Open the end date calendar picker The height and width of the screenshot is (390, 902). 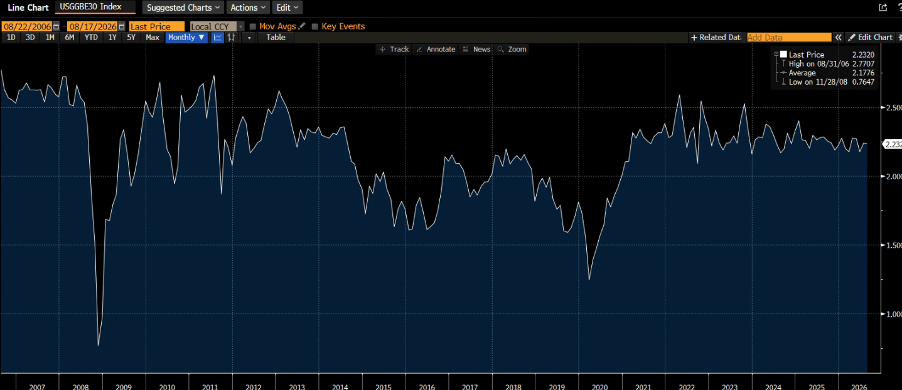(x=121, y=26)
